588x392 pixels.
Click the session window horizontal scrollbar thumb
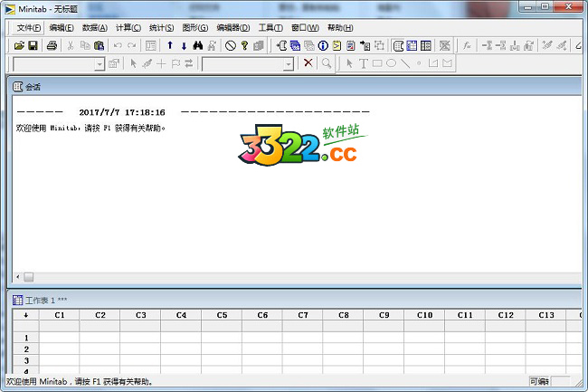tap(29, 277)
